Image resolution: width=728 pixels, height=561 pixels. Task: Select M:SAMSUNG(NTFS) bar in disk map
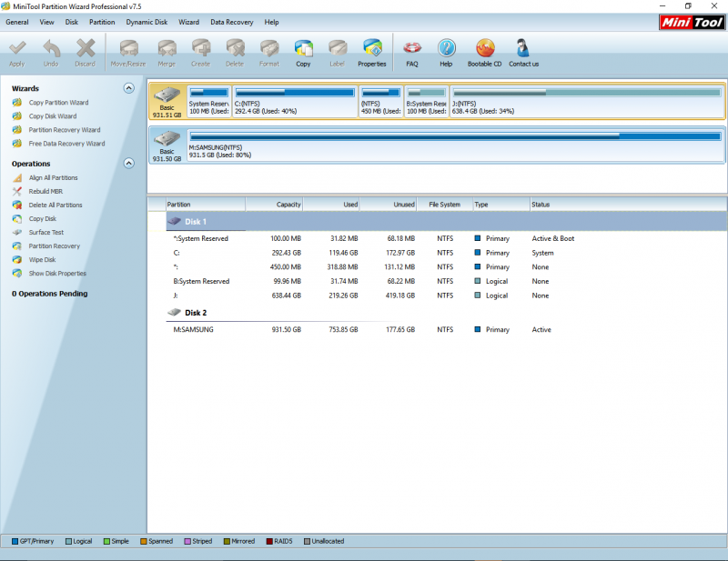click(x=456, y=145)
